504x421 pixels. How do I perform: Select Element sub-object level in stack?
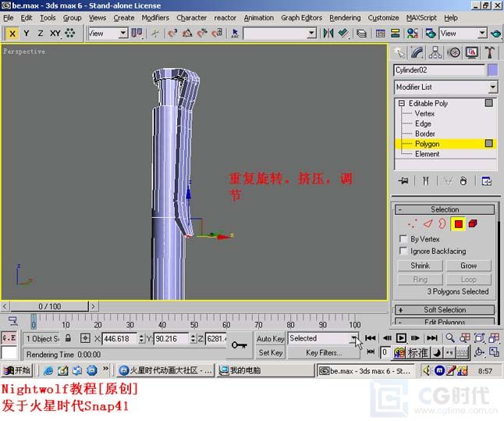pos(427,154)
